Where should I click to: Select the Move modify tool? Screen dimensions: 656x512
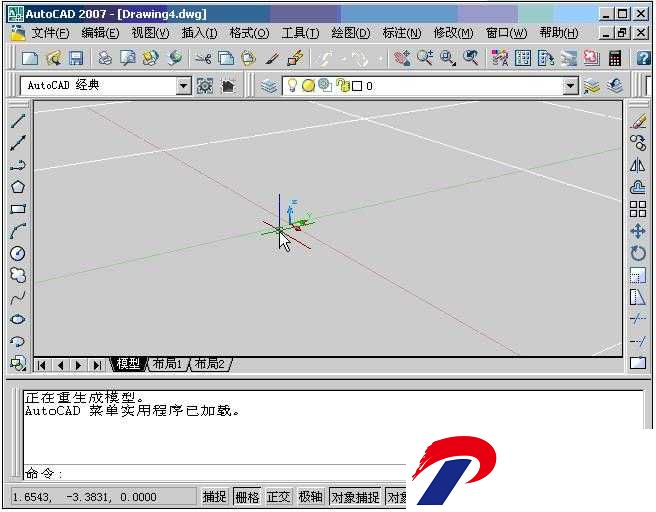point(638,231)
